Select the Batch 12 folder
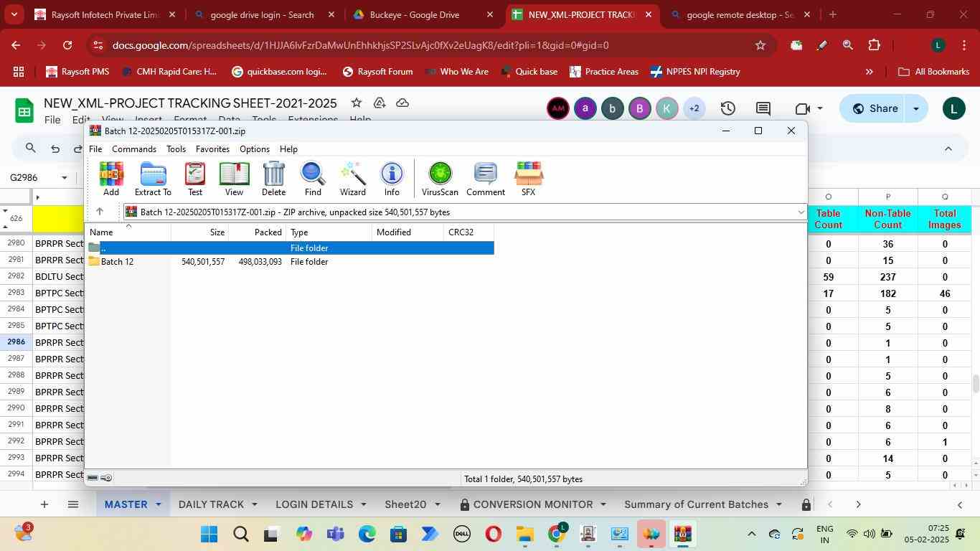The height and width of the screenshot is (551, 980). pos(117,262)
